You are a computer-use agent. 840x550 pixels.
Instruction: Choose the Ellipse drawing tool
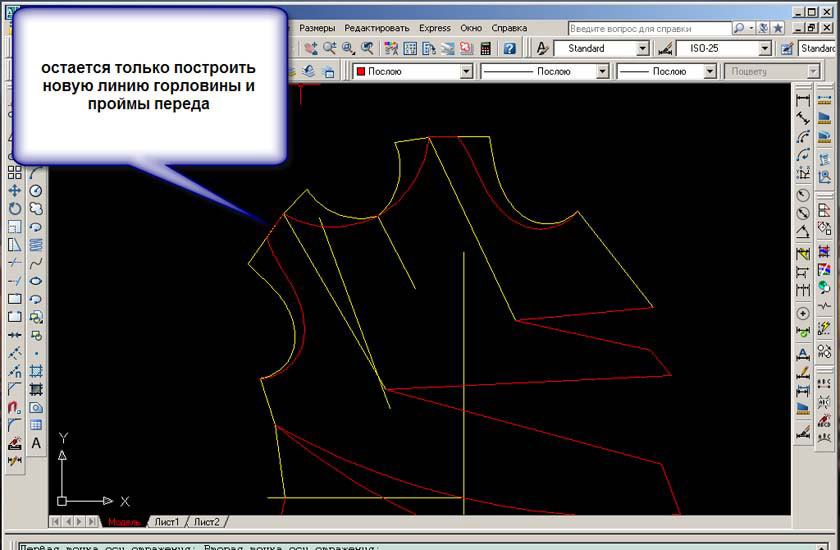pyautogui.click(x=36, y=281)
